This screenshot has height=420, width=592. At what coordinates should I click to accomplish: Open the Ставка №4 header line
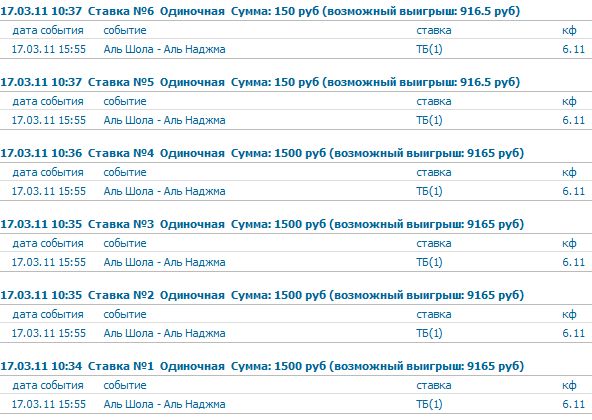point(262,153)
